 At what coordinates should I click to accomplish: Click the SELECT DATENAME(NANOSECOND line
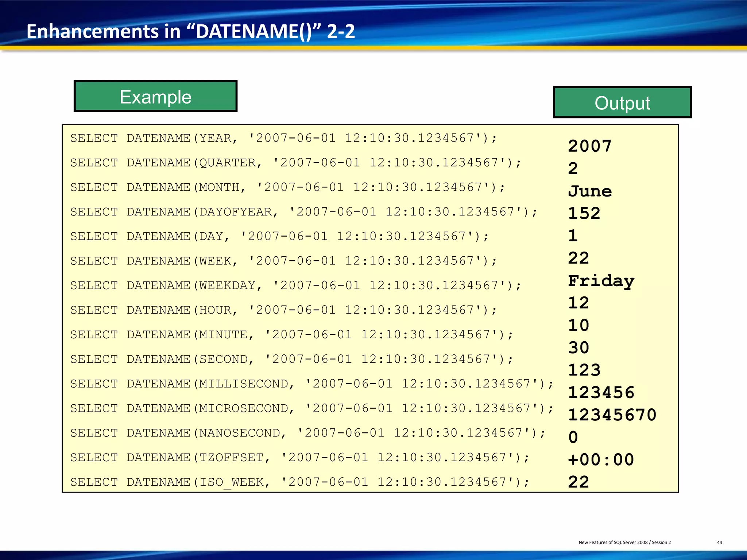tap(308, 433)
